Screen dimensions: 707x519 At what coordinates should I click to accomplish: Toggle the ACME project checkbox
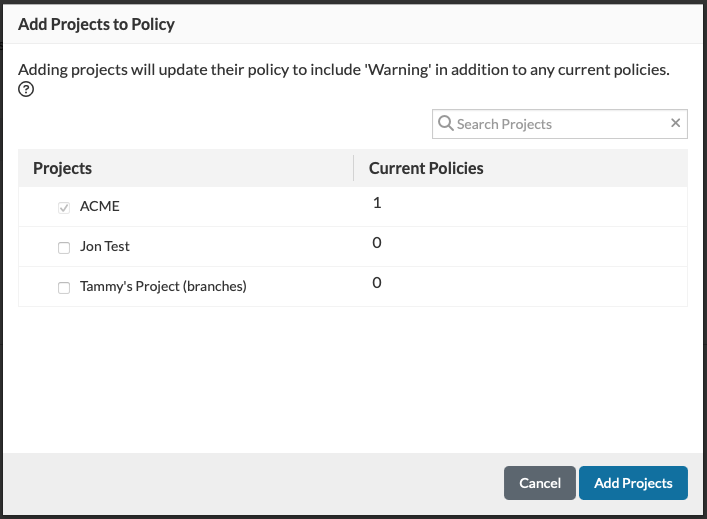[x=64, y=207]
